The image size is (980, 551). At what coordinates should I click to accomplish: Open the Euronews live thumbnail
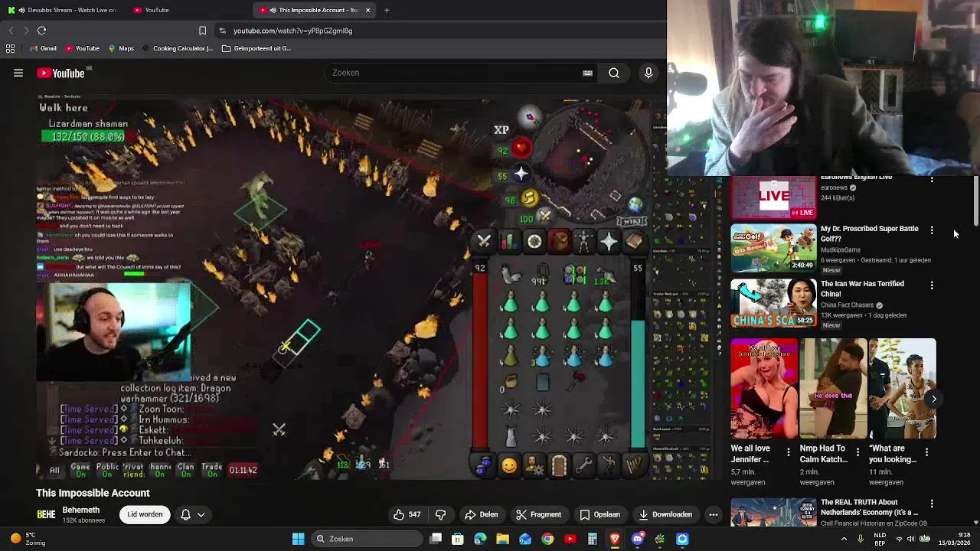(x=773, y=197)
